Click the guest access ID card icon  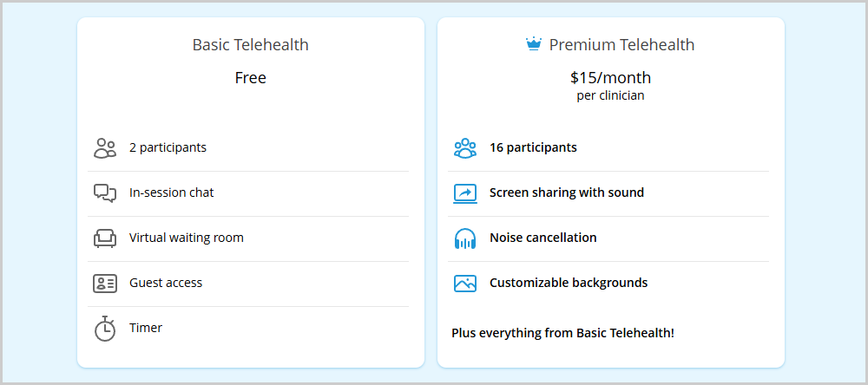[x=105, y=284]
